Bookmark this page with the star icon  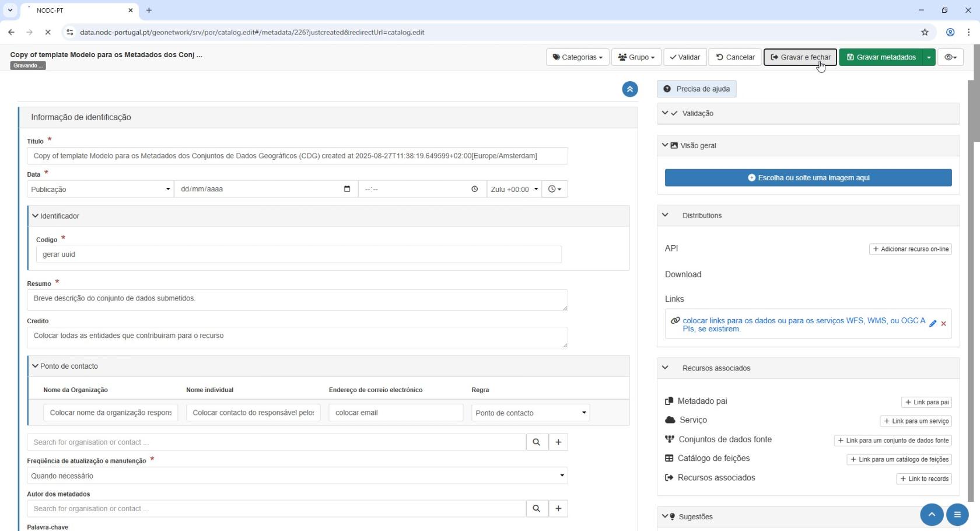coord(925,32)
